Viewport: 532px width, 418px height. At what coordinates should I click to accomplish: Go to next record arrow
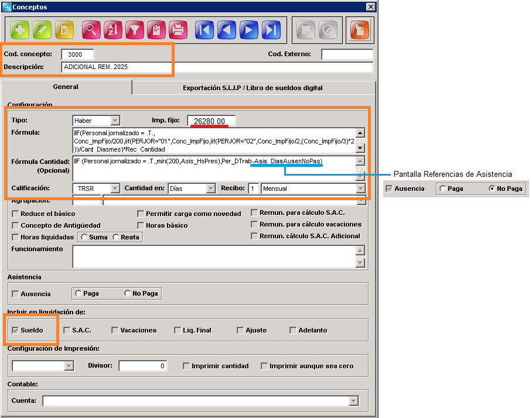(x=248, y=30)
